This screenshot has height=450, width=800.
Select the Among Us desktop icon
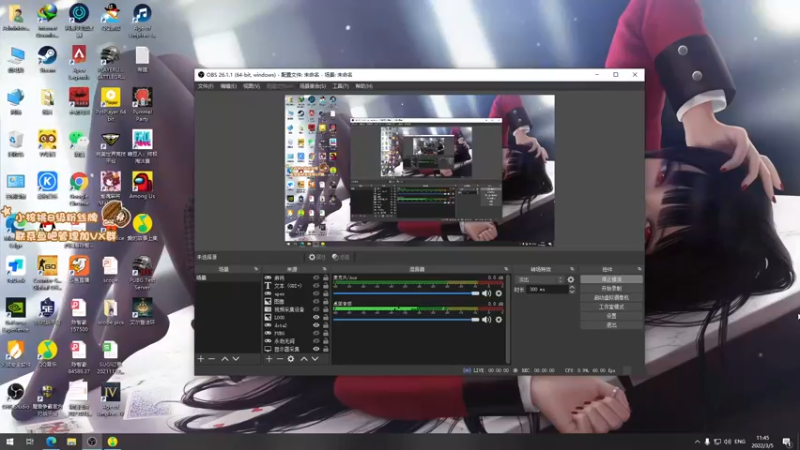(x=142, y=185)
